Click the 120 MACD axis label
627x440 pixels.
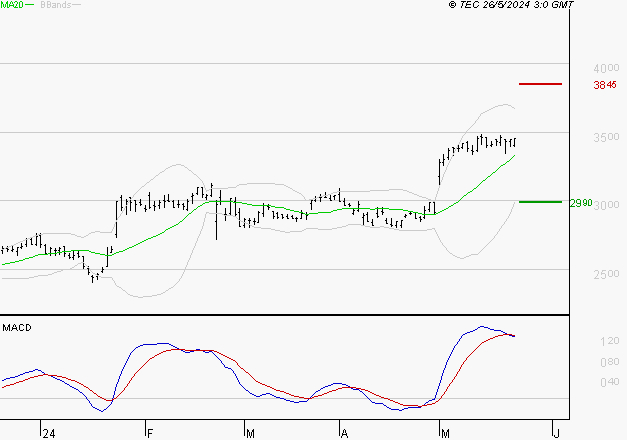609,341
